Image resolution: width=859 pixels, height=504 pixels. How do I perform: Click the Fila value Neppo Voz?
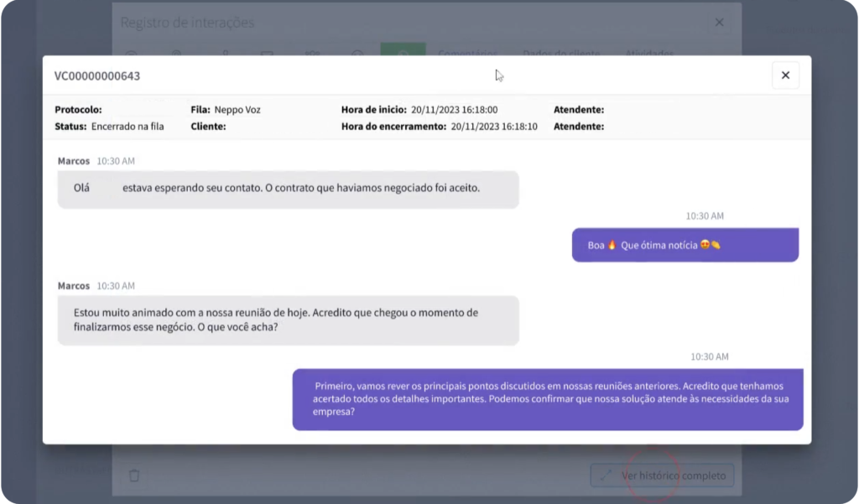pos(237,110)
